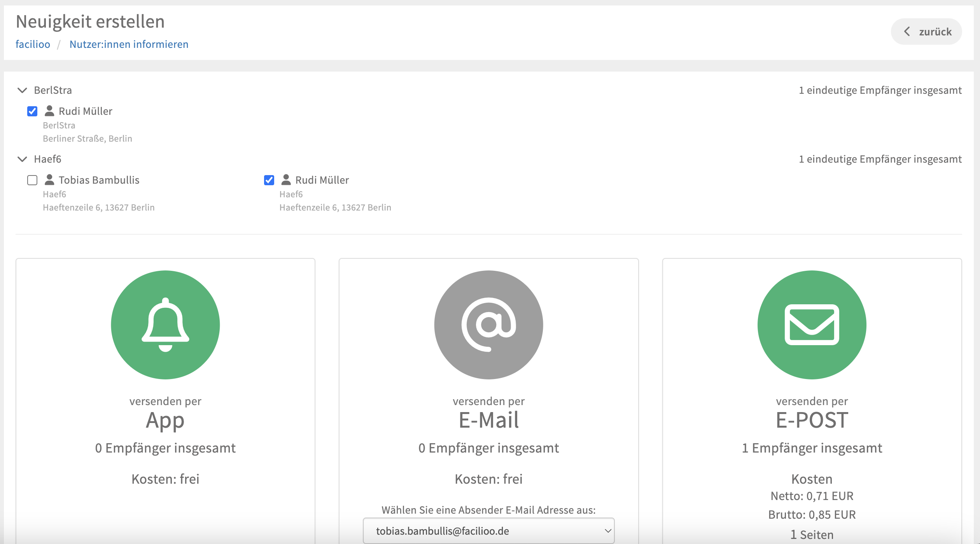Click the grey E-Mail at-sign icon
Image resolution: width=980 pixels, height=544 pixels.
[488, 325]
